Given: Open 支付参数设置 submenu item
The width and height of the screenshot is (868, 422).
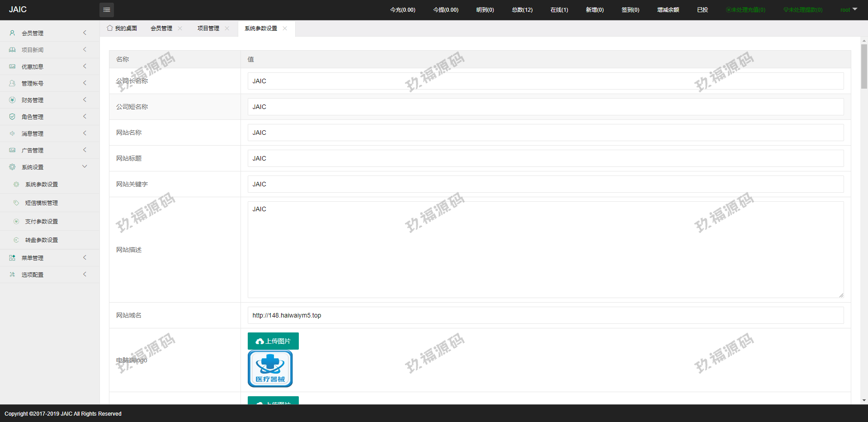Looking at the screenshot, I should [42, 222].
